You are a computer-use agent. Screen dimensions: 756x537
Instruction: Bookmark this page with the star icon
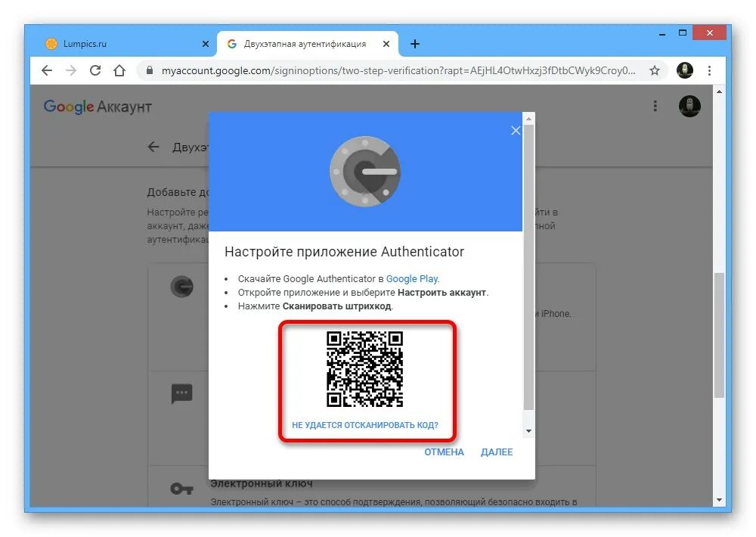[654, 70]
